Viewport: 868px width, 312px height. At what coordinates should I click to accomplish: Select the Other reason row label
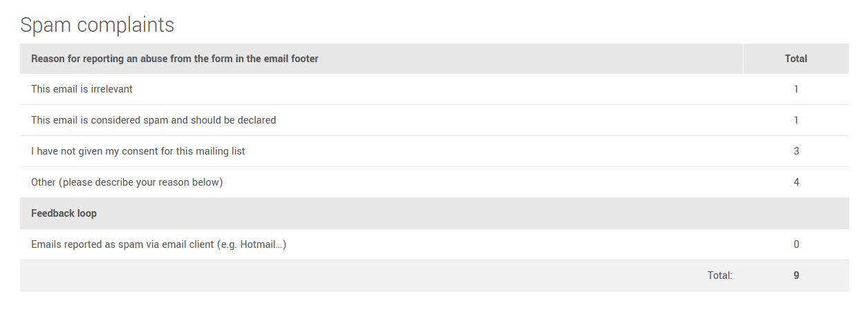(x=126, y=182)
